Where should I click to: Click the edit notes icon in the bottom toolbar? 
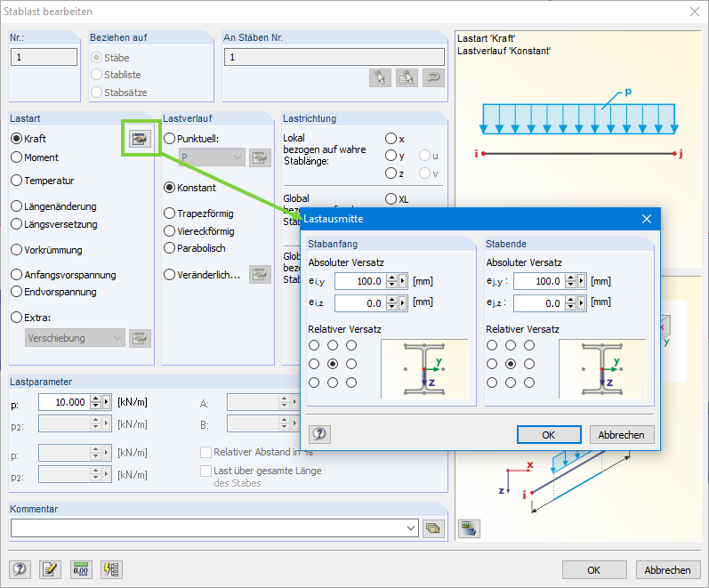[50, 569]
